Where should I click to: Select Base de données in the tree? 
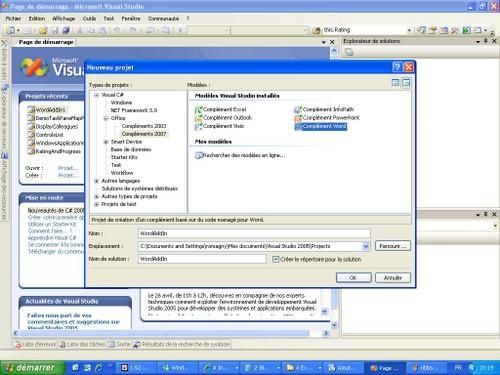pos(131,149)
